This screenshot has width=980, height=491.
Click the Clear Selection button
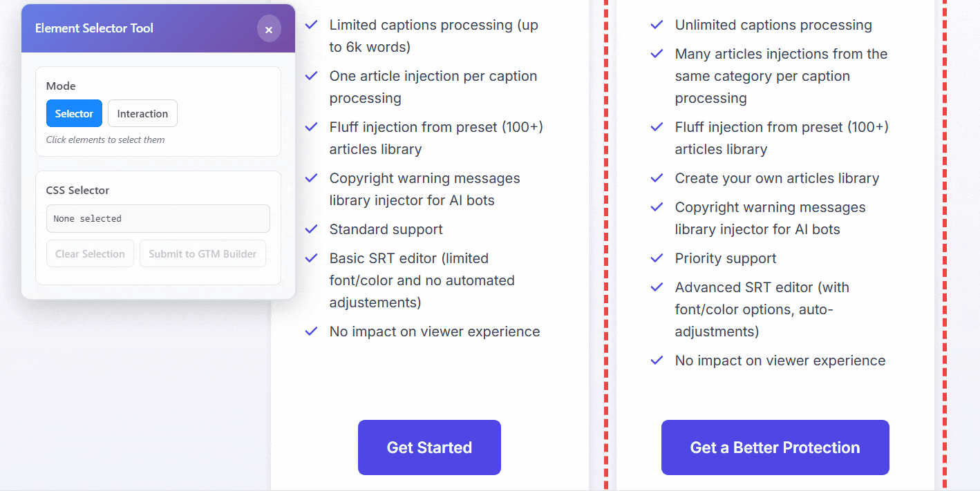pyautogui.click(x=90, y=253)
